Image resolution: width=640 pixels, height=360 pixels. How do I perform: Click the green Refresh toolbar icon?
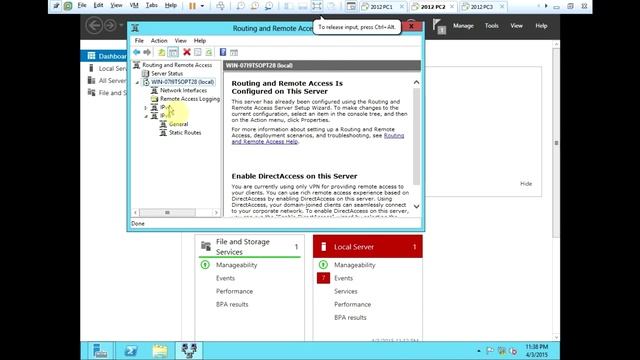tap(209, 52)
